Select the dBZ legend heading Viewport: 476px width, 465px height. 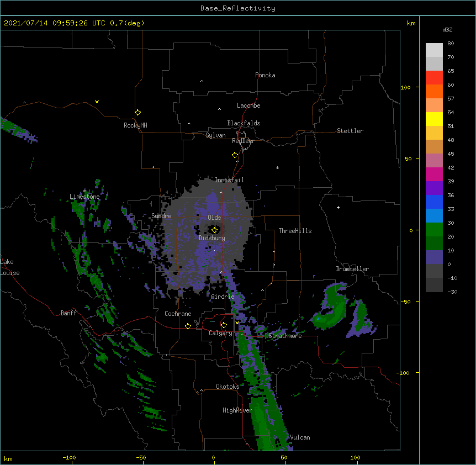447,29
